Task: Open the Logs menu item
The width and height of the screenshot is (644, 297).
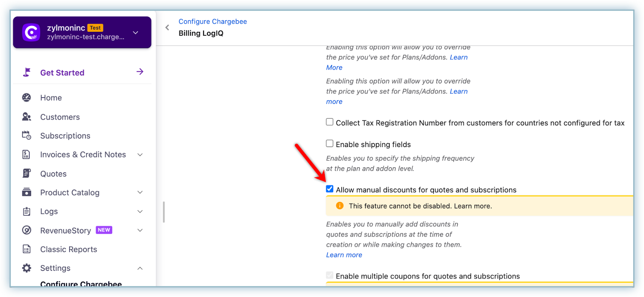Action: (x=49, y=212)
